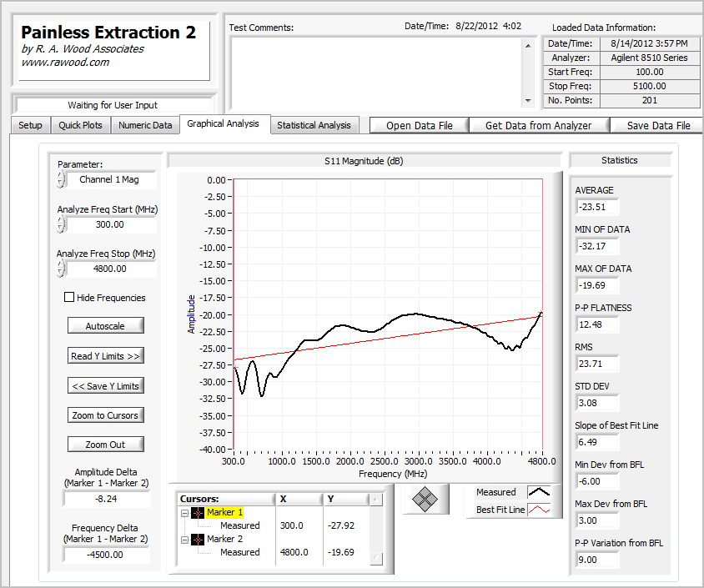Click the Amplitude Delta value -8.24
Viewport: 704px width, 588px height.
[107, 499]
